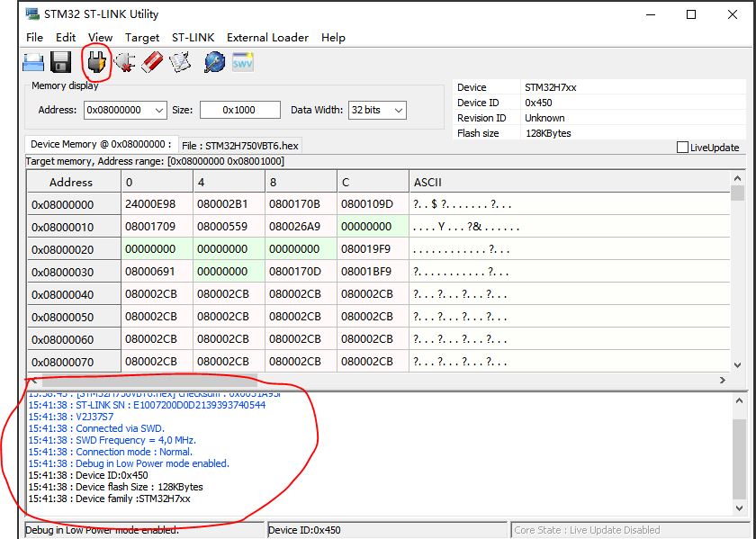The height and width of the screenshot is (539, 756).
Task: Click log line Connection mode : Normal.
Action: pos(111,452)
